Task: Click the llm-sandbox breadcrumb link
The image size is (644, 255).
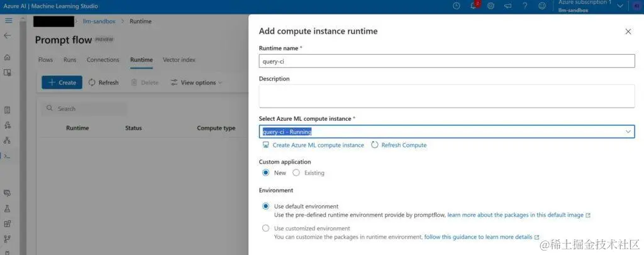Action: 99,21
